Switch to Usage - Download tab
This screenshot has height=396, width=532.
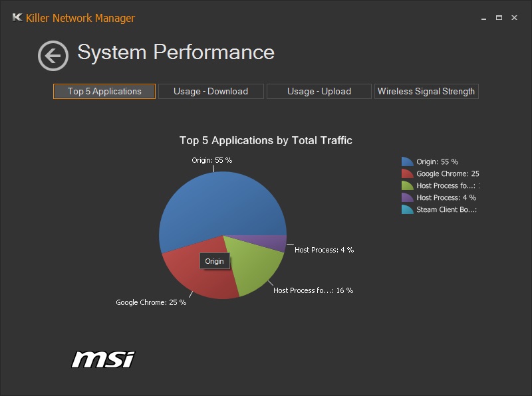pyautogui.click(x=211, y=91)
